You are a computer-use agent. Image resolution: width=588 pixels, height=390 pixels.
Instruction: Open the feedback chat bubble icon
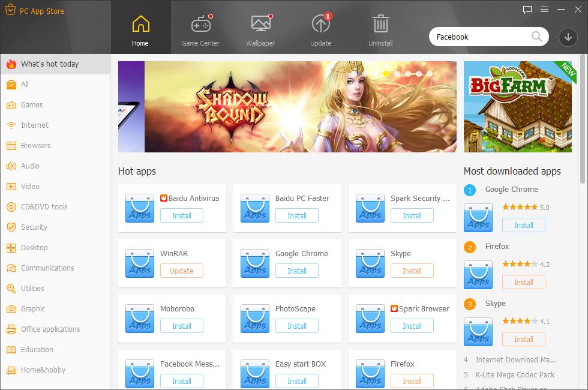[x=527, y=10]
